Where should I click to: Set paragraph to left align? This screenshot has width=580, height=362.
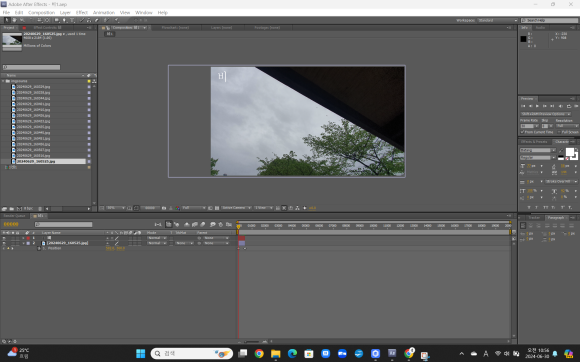[523, 226]
